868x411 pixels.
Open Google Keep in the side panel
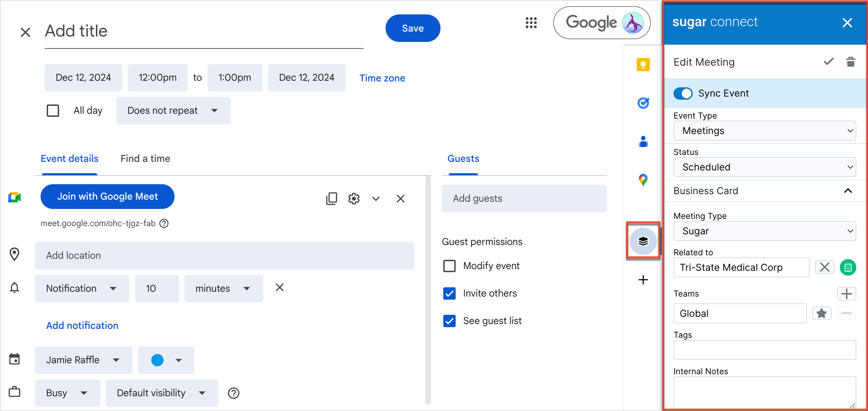[x=643, y=65]
